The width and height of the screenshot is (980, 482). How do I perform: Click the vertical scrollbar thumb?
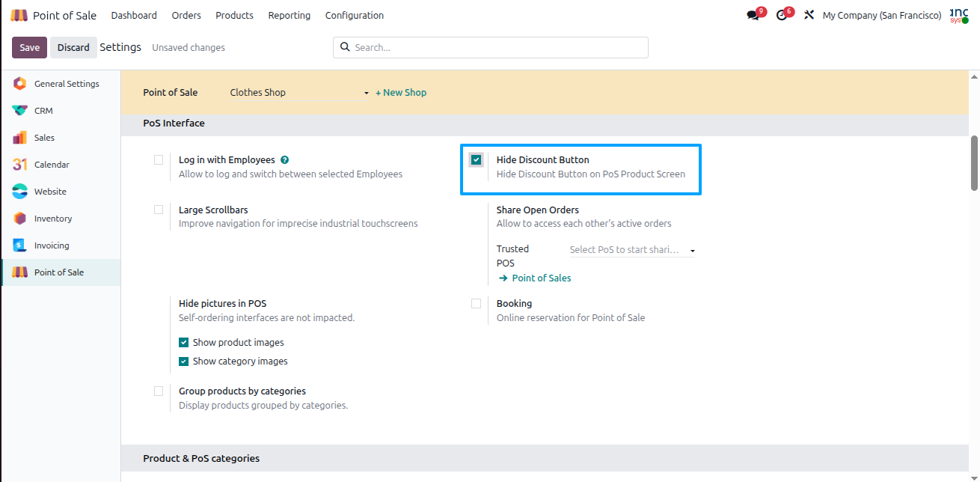[974, 162]
